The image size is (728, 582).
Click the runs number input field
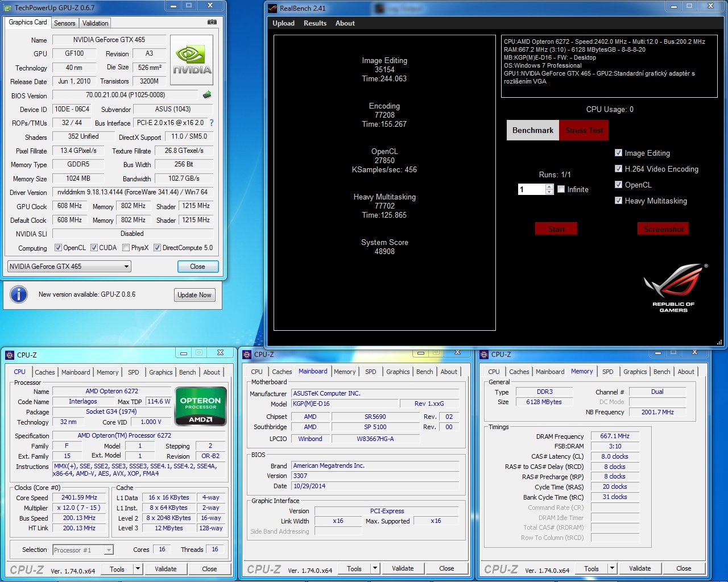click(x=531, y=189)
